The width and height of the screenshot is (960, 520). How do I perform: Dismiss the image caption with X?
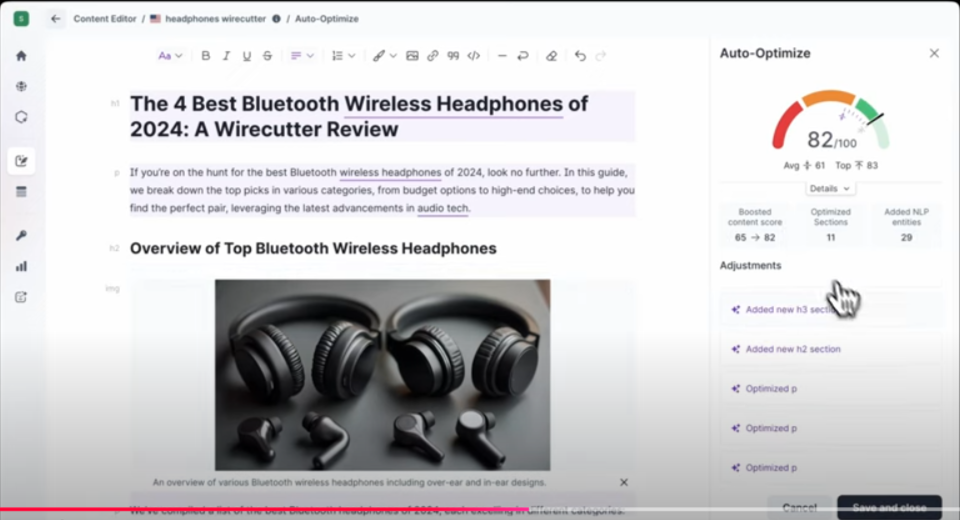[x=624, y=483]
